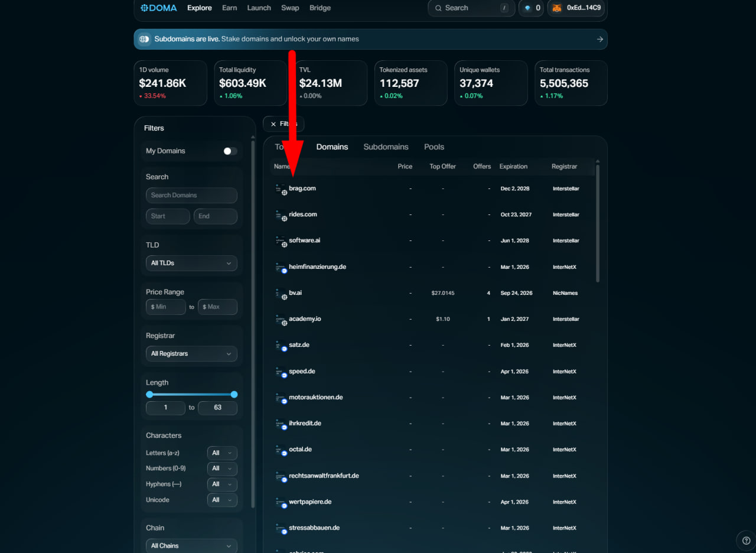
Task: Switch to the Subdomains tab
Action: coord(386,147)
